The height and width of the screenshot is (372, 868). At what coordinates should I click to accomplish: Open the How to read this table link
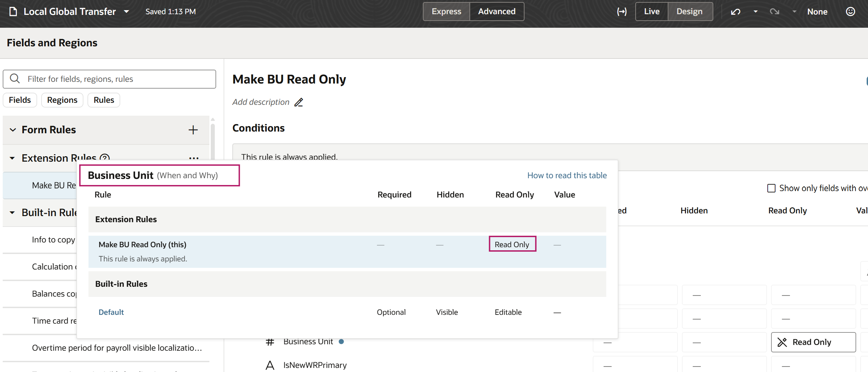tap(567, 175)
